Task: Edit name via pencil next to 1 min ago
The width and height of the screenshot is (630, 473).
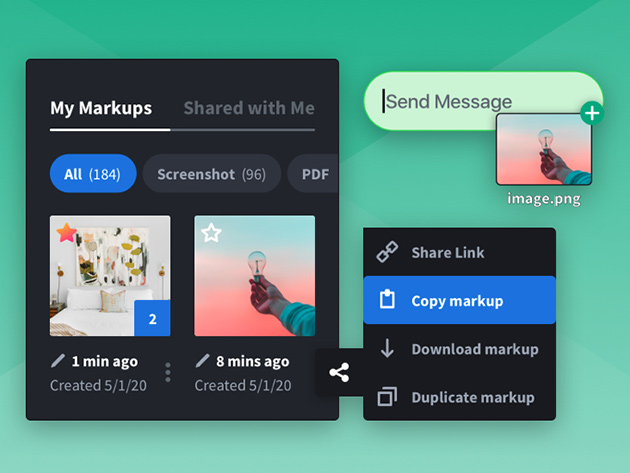Action: [58, 360]
